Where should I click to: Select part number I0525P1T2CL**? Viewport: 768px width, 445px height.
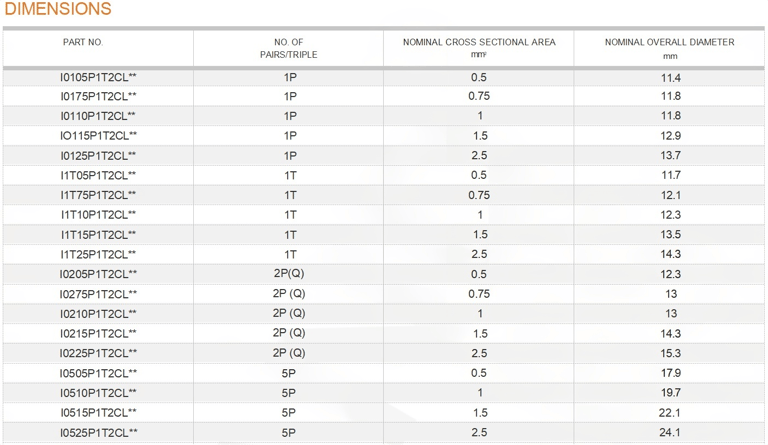(98, 433)
